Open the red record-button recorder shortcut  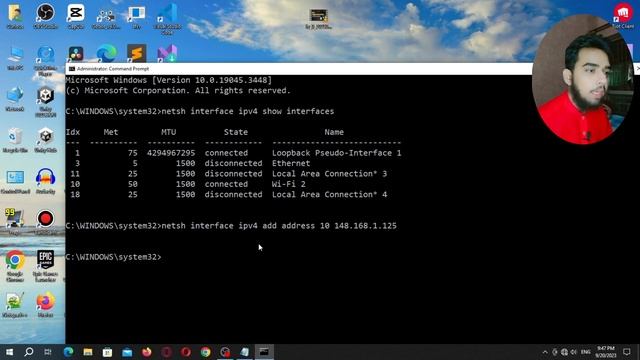click(x=45, y=222)
